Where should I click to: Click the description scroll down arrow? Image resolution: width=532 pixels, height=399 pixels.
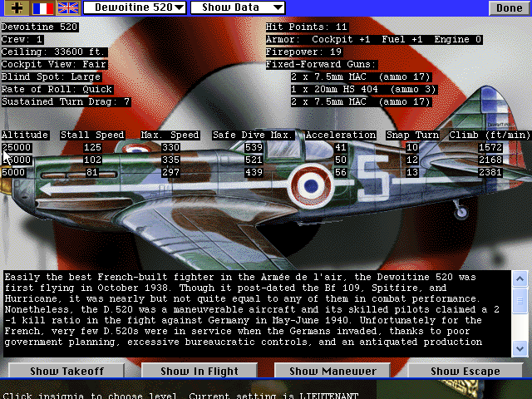(520, 348)
